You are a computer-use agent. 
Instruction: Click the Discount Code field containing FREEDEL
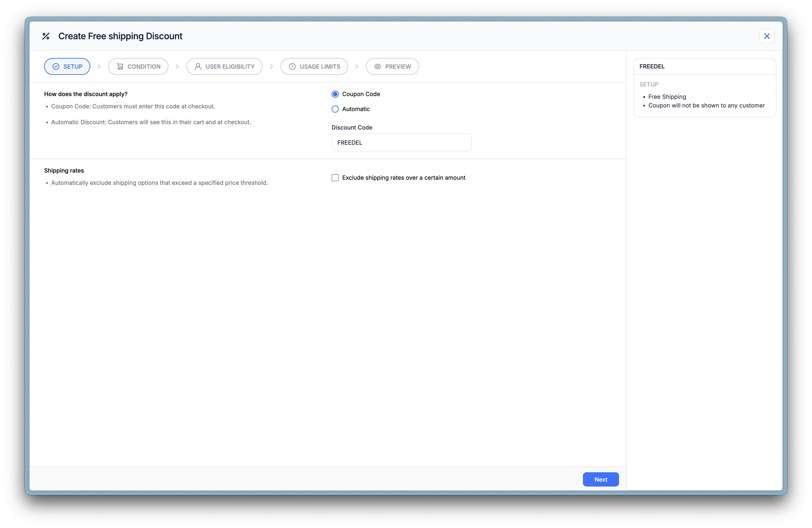pyautogui.click(x=401, y=143)
